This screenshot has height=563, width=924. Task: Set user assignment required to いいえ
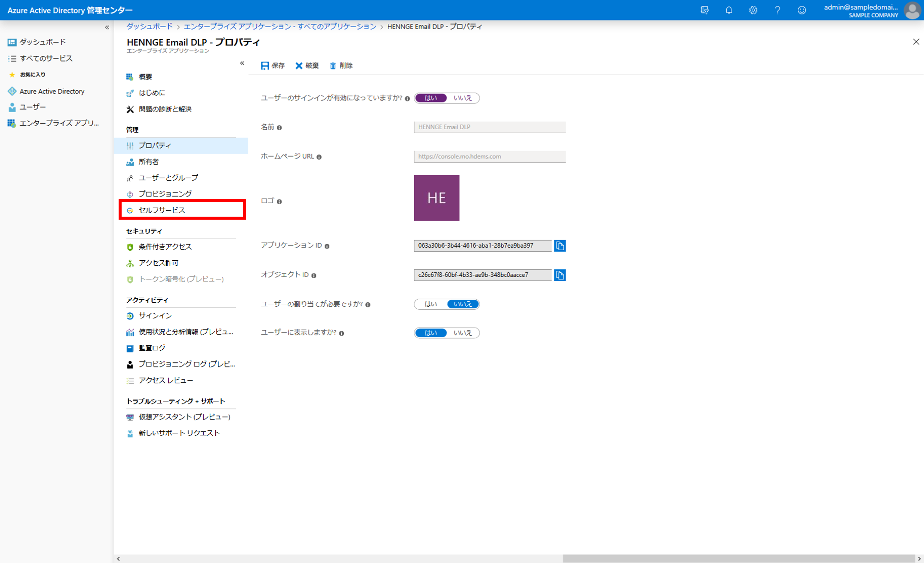463,304
